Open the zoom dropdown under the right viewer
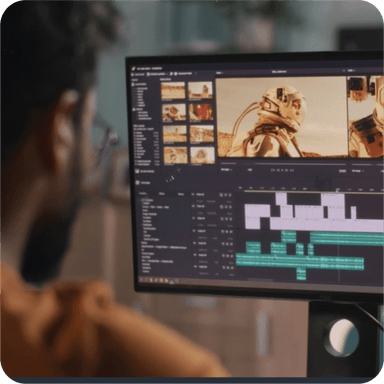The height and width of the screenshot is (384, 384). click(x=358, y=171)
